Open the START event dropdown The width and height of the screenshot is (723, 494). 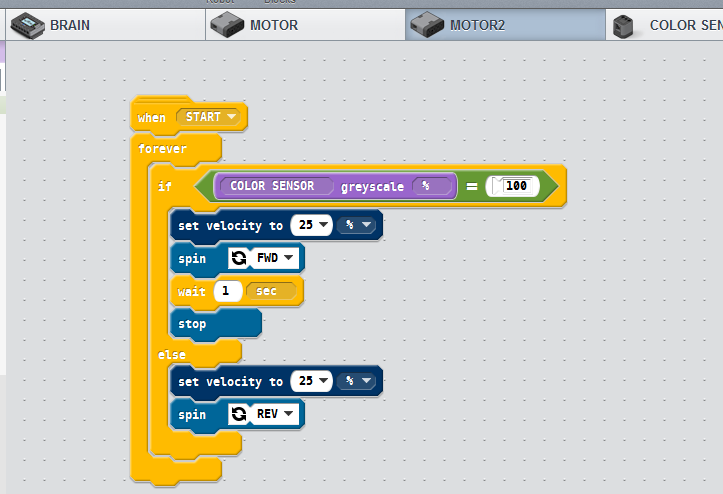[208, 117]
